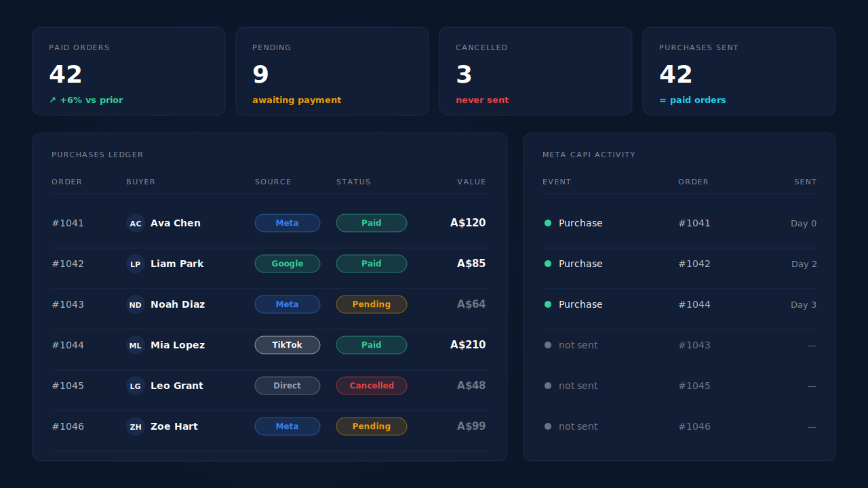
Task: Click Liam Park's LP avatar
Action: [136, 264]
